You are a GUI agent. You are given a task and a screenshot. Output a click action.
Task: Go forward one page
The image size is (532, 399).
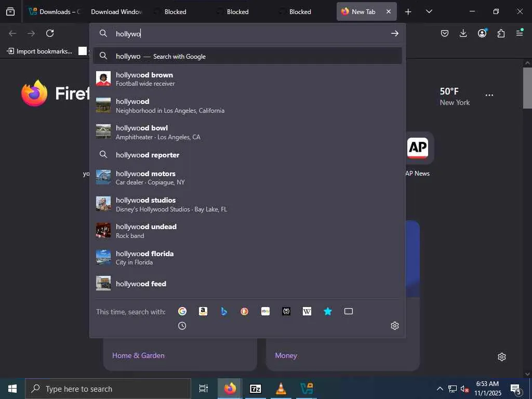pyautogui.click(x=31, y=33)
